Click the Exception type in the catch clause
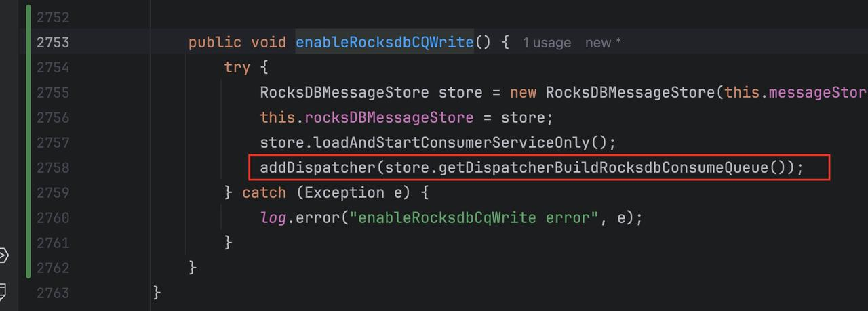Viewport: 868px width, 311px height. (344, 192)
